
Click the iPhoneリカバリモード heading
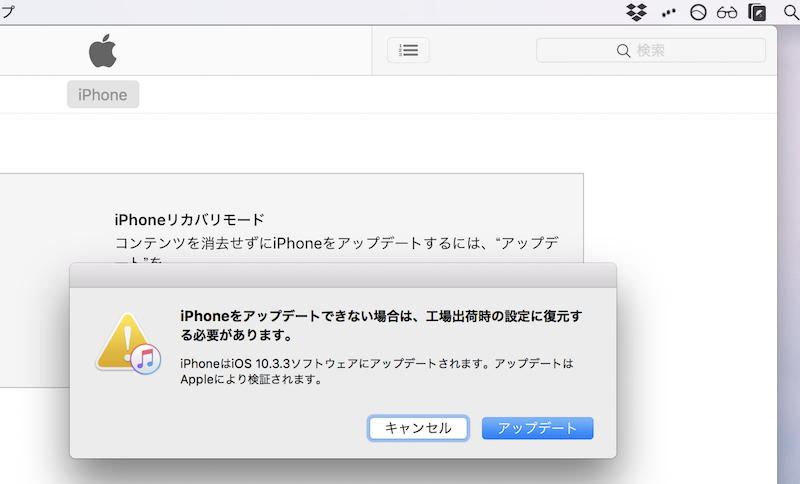(x=189, y=219)
